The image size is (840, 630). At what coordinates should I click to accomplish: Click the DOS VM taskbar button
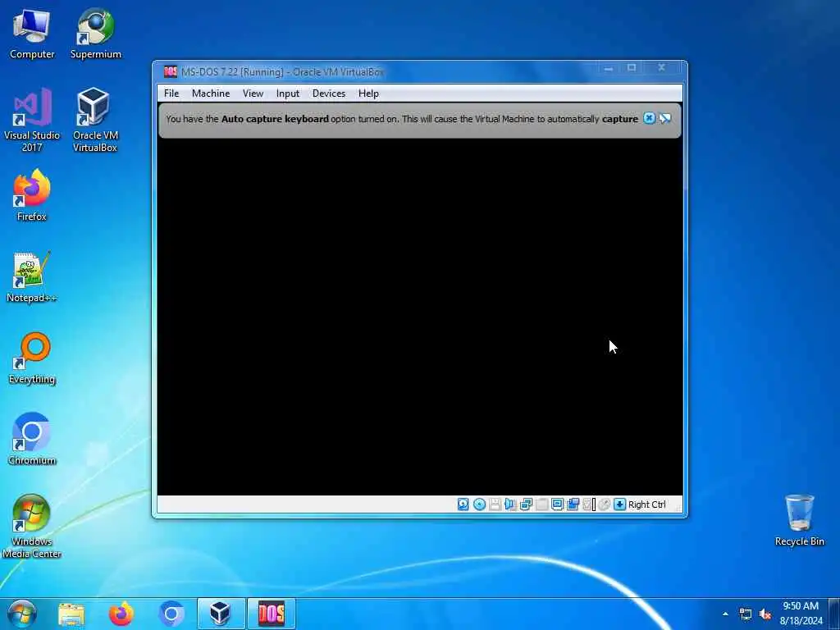tap(271, 614)
